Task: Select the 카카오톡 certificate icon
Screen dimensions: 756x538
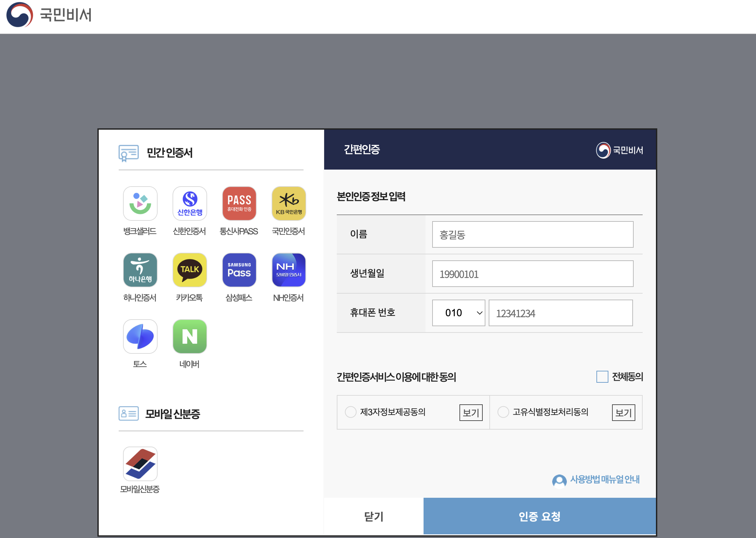Action: coord(189,270)
